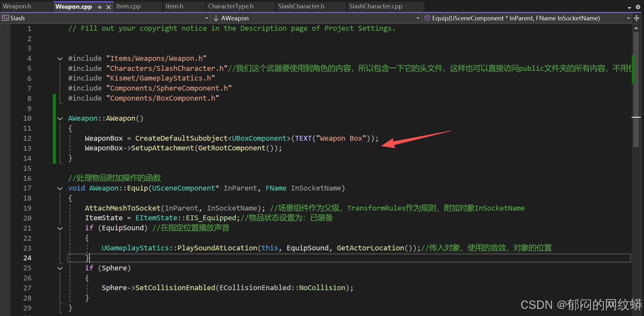The width and height of the screenshot is (644, 316).
Task: Click the split editor window icon
Action: [x=637, y=18]
